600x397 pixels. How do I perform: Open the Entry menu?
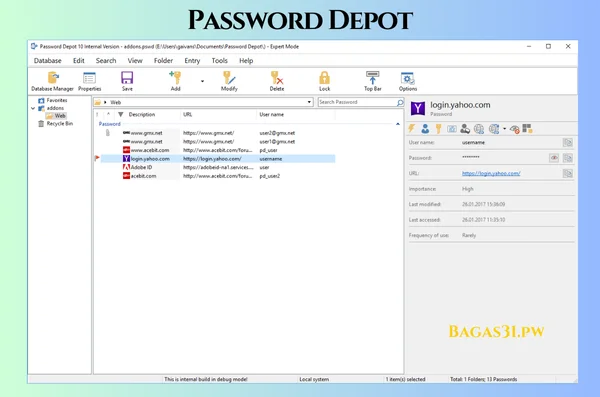pos(192,60)
